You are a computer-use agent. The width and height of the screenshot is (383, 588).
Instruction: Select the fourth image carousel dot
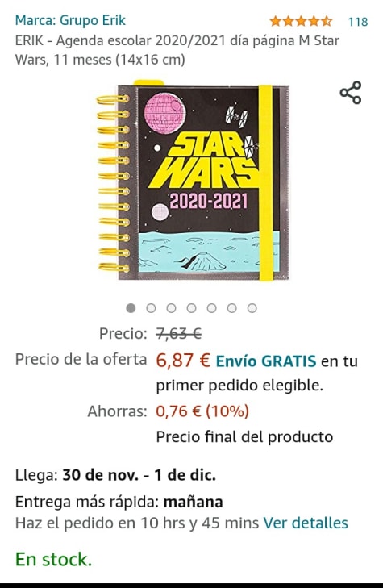pos(192,308)
